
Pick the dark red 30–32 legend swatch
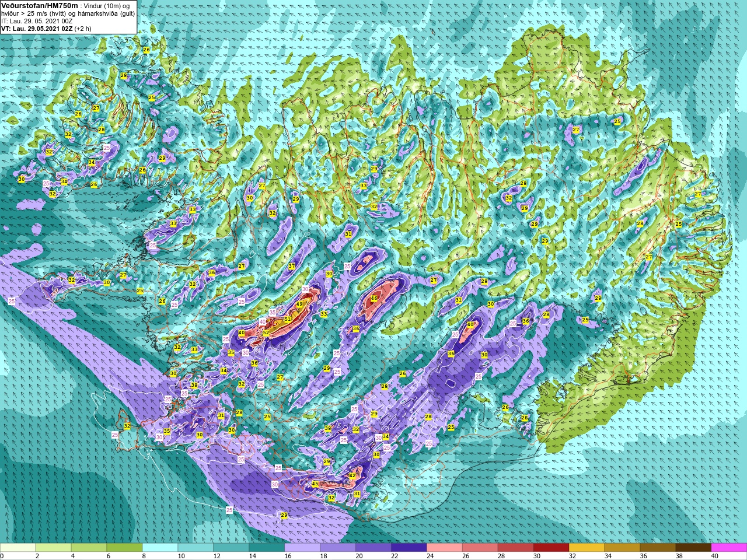(552, 548)
